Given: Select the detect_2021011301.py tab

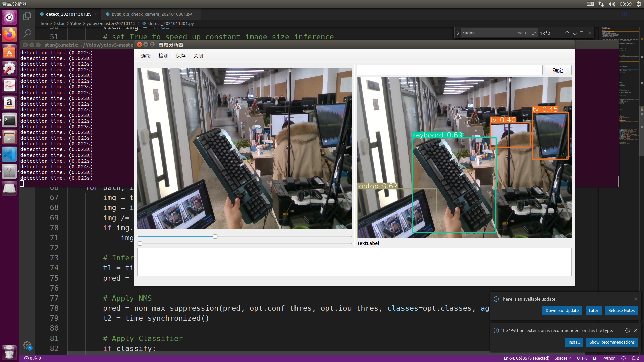Looking at the screenshot, I should tap(68, 14).
